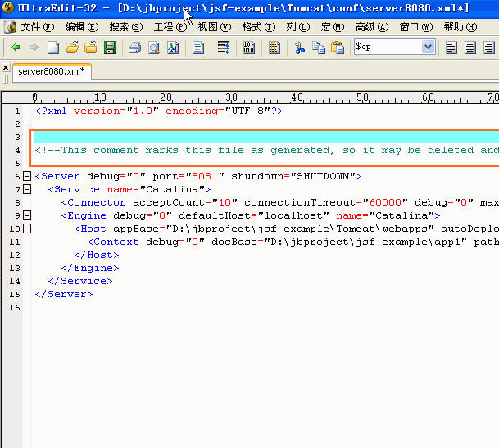Align text right in the toolbar

click(489, 48)
